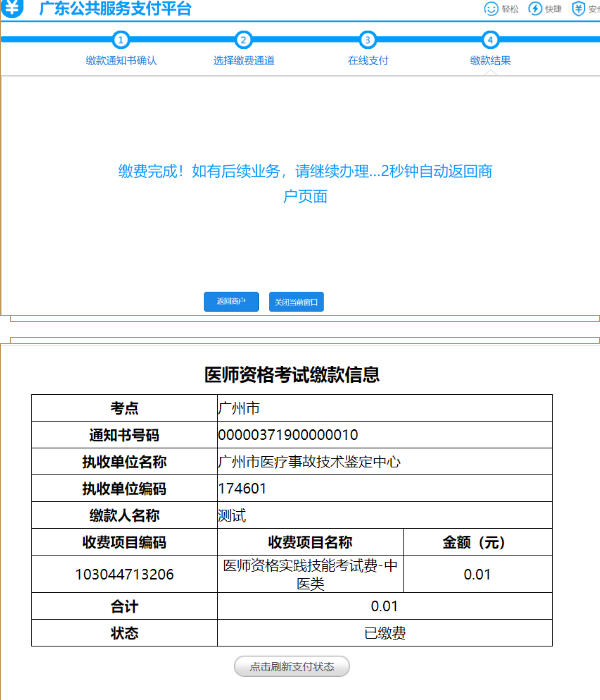Screen dimensions: 600x700
Task: Click the lightning bolt 快捷 icon
Action: (x=535, y=9)
